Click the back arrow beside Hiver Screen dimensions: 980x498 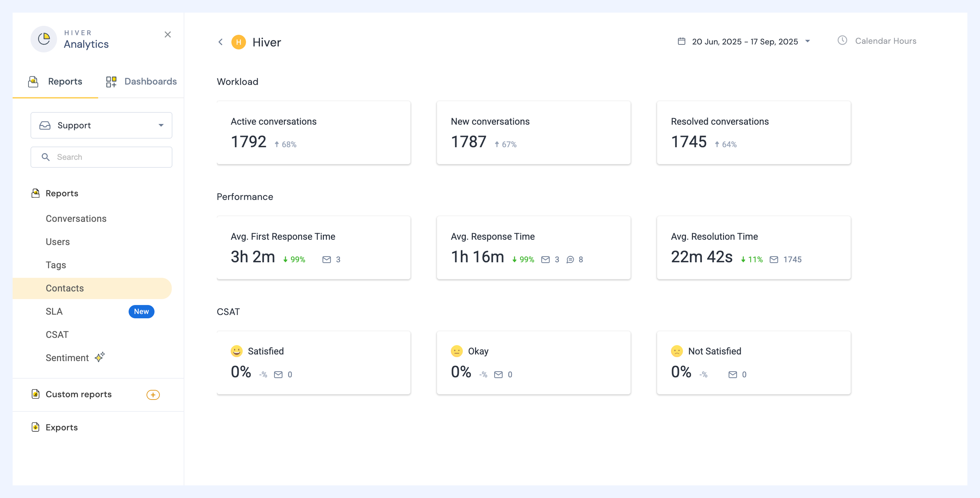[x=220, y=42]
